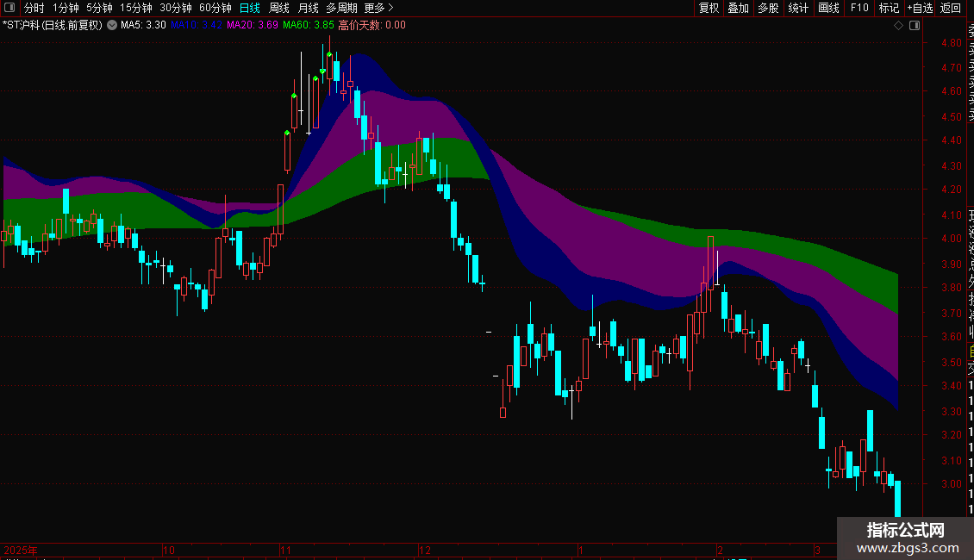
Task: Click the MA20: 3.69 indicator label
Action: 253,26
